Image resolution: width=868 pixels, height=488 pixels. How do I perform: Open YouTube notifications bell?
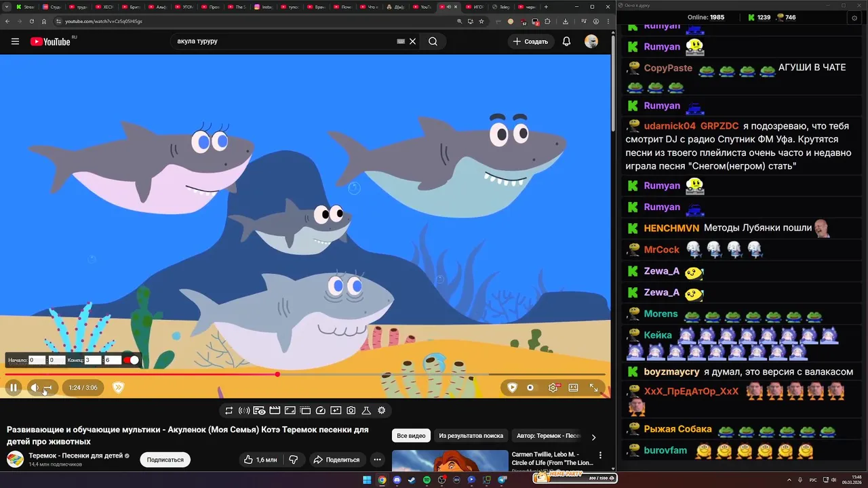pyautogui.click(x=566, y=41)
